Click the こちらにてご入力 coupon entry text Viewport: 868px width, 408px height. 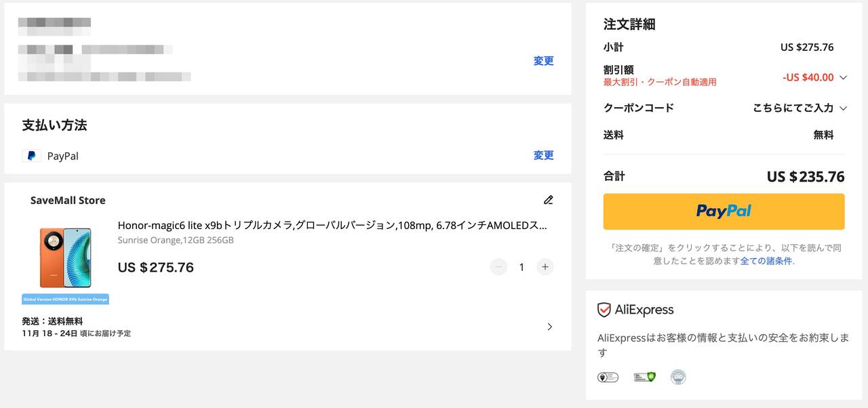click(x=793, y=108)
